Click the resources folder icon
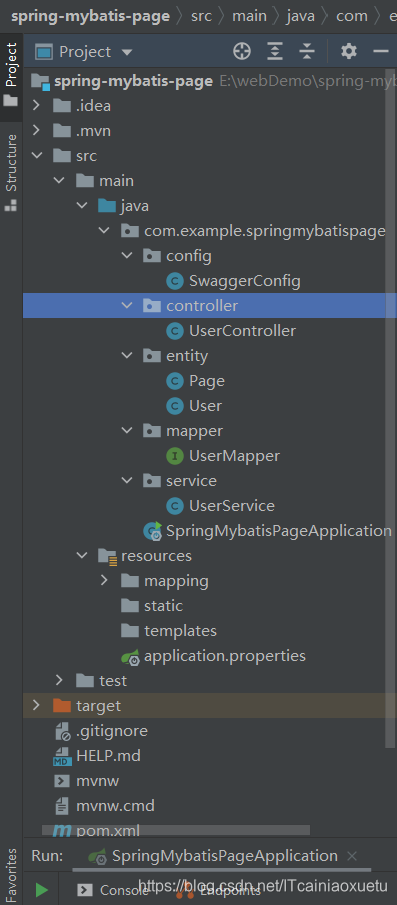The height and width of the screenshot is (905, 397). tap(107, 556)
